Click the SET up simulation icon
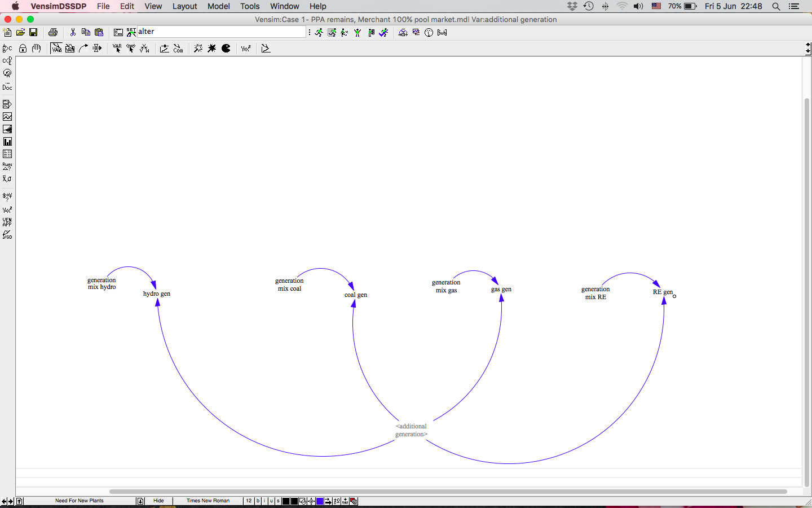Screen dimensions: 812x508 [131, 33]
